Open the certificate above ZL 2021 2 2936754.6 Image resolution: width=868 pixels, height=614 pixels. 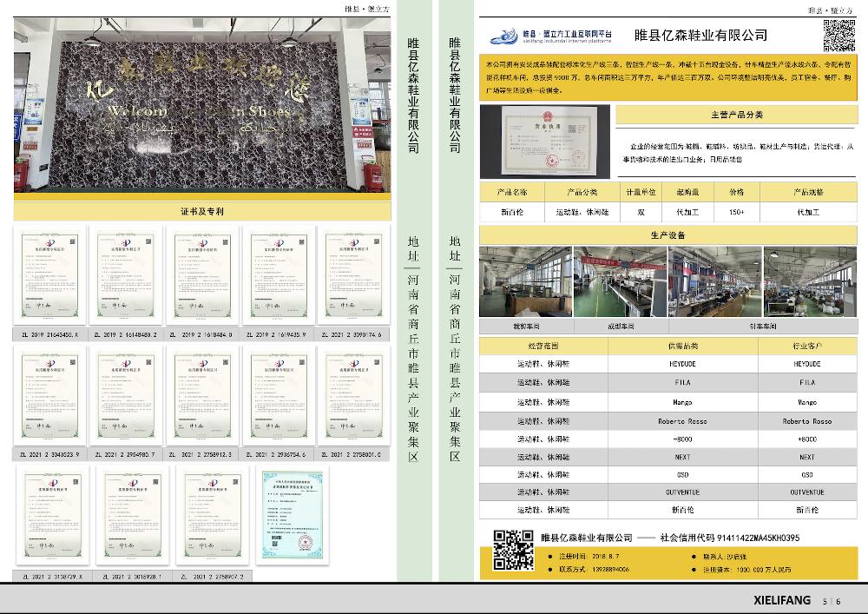(x=279, y=395)
